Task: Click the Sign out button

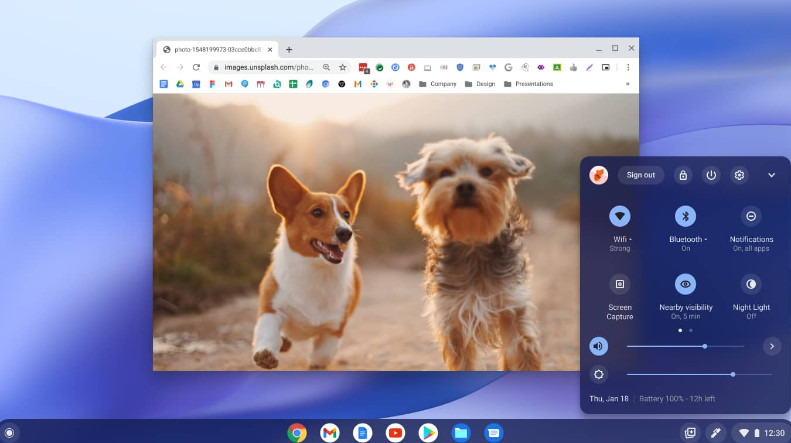Action: pyautogui.click(x=641, y=175)
